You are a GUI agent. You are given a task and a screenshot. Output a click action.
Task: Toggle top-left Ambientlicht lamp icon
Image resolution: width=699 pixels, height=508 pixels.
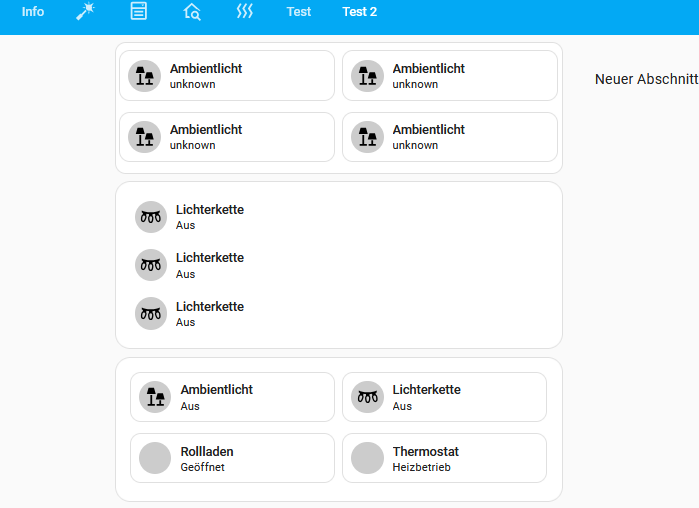pyautogui.click(x=144, y=76)
